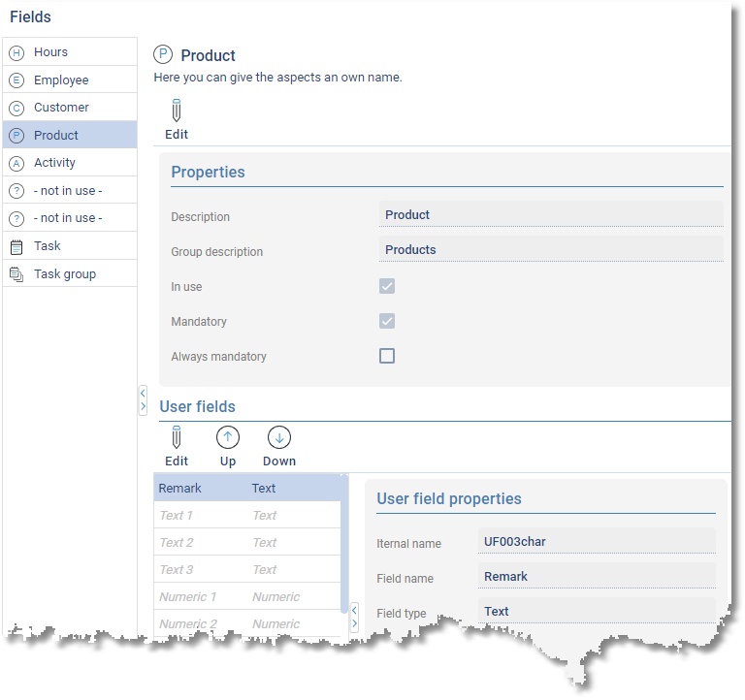
Task: Click the user fields list scrollbar
Action: coord(344,544)
